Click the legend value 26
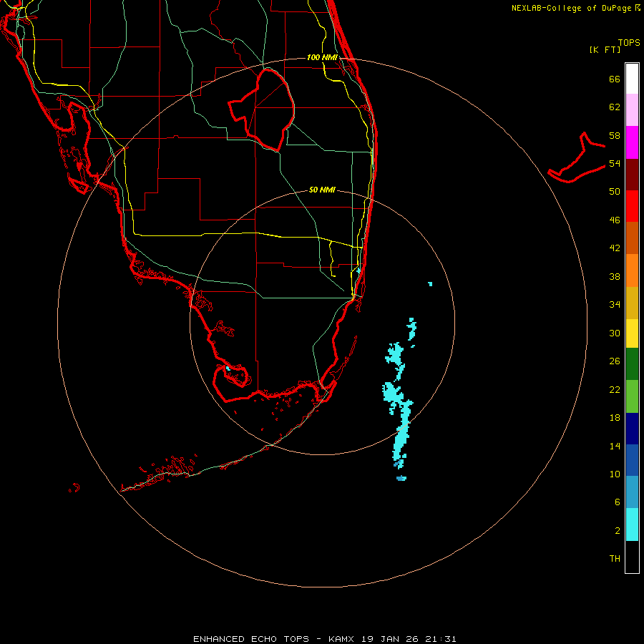Viewport: 644px width, 644px height. click(615, 361)
